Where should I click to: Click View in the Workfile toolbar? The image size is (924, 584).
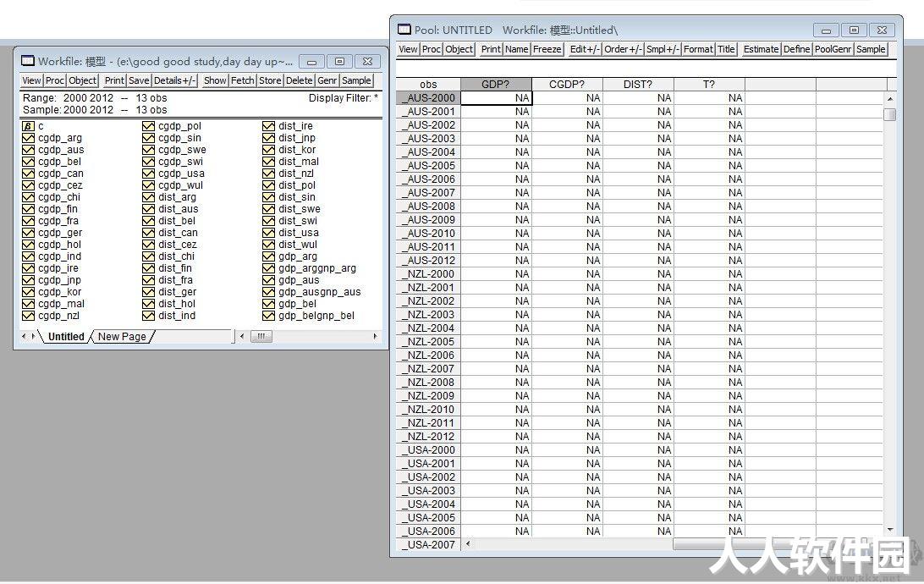[x=32, y=80]
